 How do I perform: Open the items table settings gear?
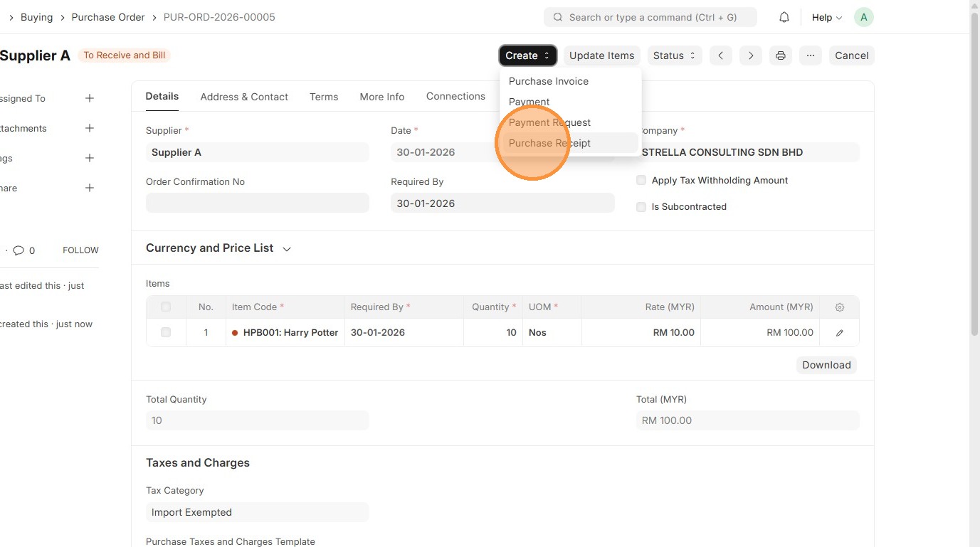coord(840,307)
